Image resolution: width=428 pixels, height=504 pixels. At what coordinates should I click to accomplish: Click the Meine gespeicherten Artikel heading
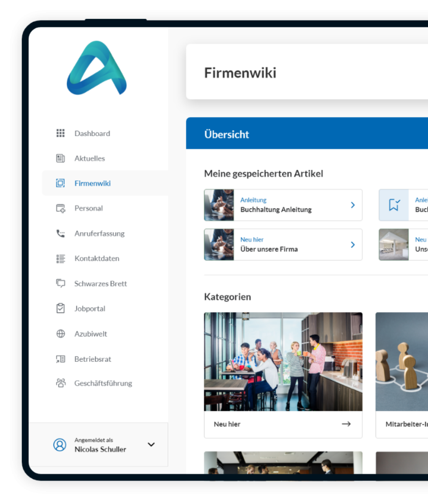pos(264,173)
